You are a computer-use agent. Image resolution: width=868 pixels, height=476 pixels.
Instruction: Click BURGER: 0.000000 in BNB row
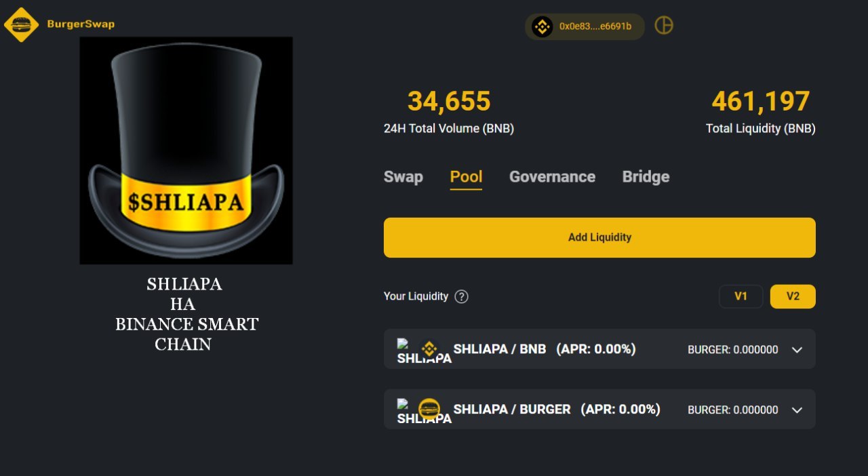(732, 350)
